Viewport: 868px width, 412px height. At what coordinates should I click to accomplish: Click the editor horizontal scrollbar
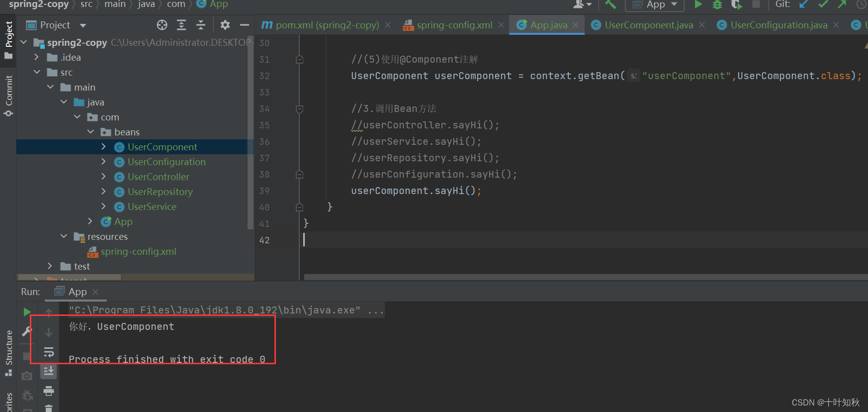[x=586, y=277]
